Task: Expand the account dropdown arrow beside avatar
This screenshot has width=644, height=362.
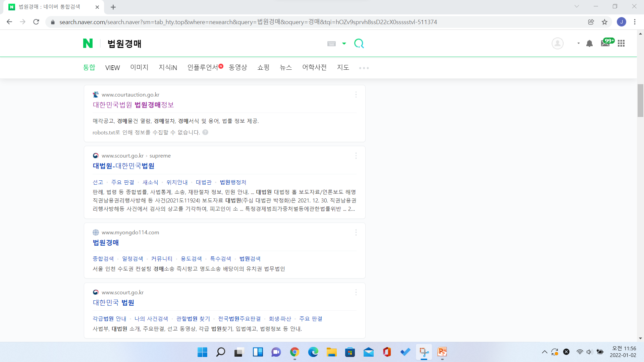Action: [x=579, y=43]
